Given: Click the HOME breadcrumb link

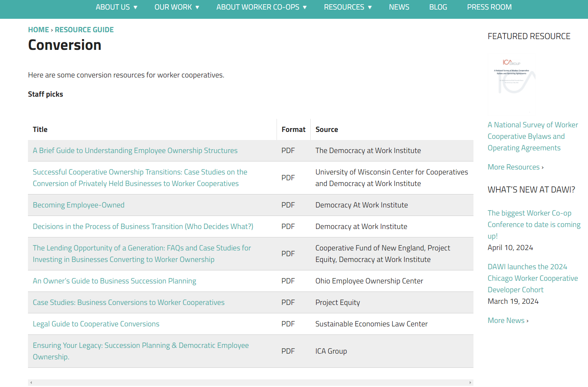Looking at the screenshot, I should [38, 30].
